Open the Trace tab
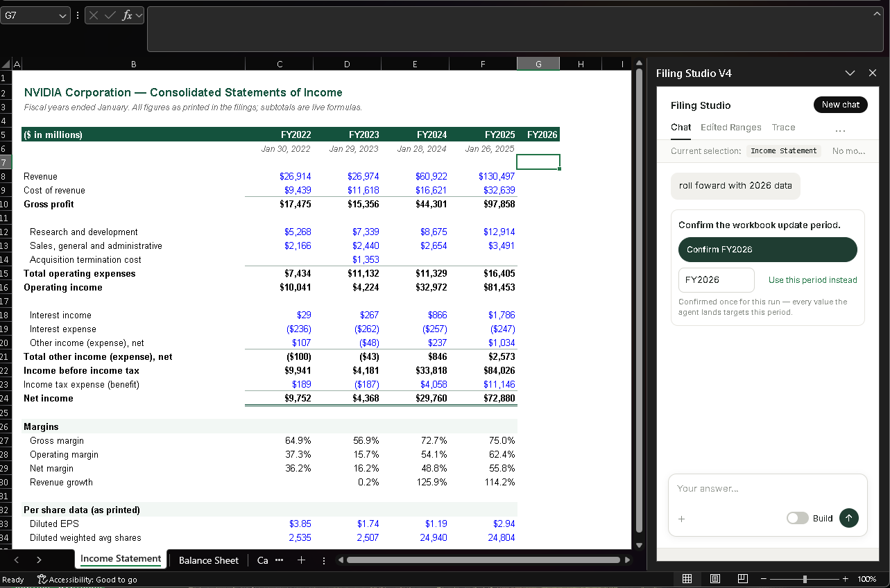 tap(783, 128)
